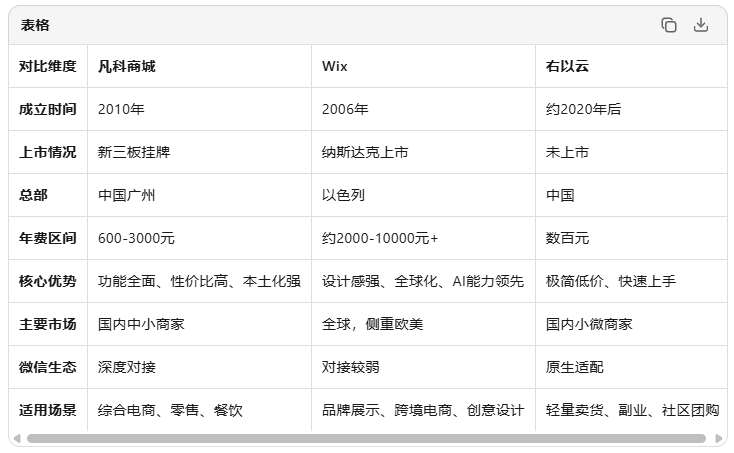The height and width of the screenshot is (453, 734).
Task: Click the scrollbar's left arrow
Action: click(17, 438)
